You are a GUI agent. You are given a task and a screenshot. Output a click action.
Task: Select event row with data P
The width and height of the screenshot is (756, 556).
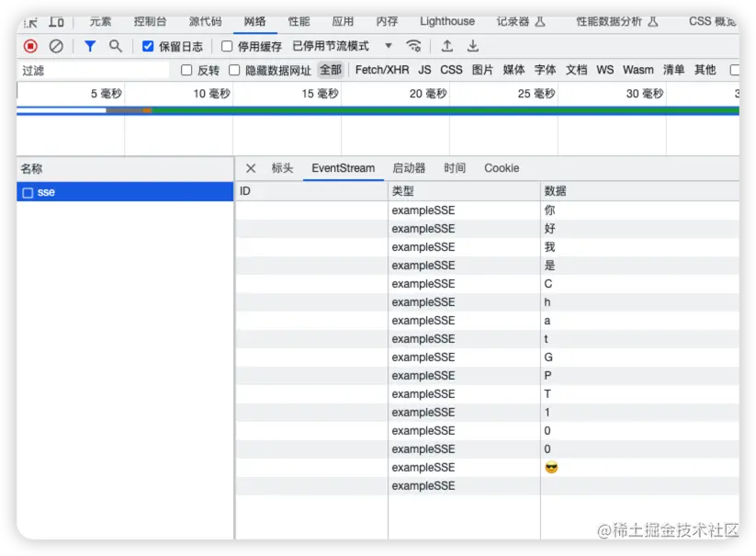click(488, 376)
